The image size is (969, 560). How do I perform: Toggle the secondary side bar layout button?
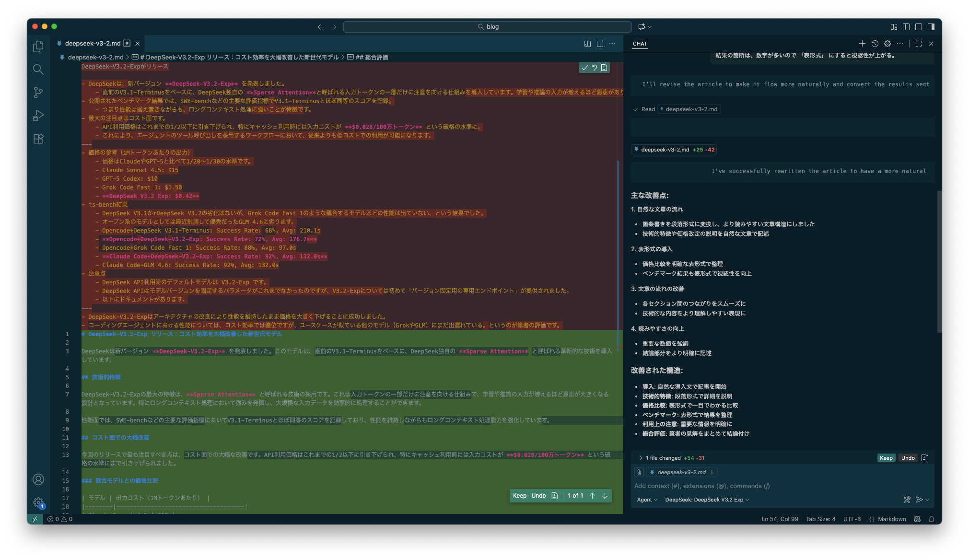931,27
